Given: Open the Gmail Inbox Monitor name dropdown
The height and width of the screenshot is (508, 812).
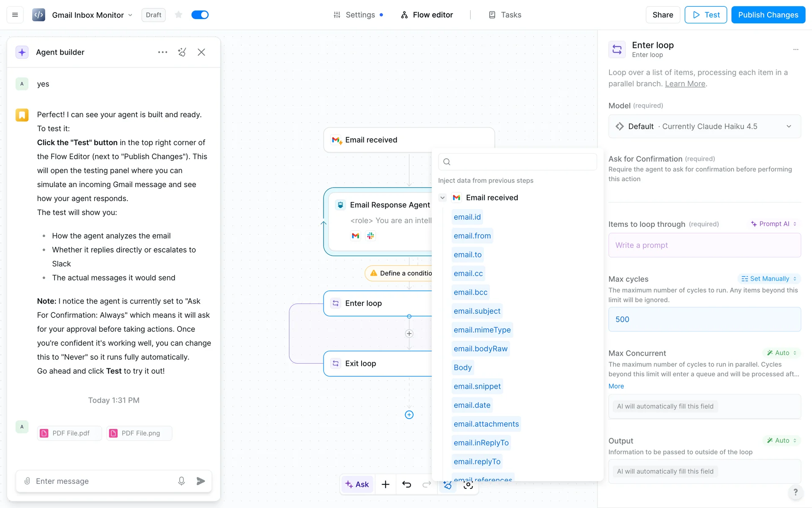Looking at the screenshot, I should point(130,15).
